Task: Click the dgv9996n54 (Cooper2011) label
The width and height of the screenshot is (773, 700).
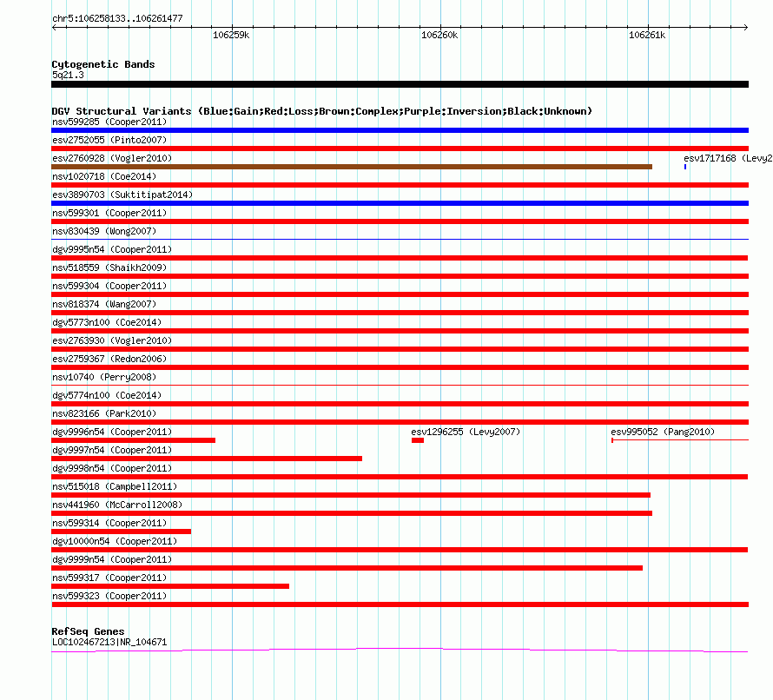Action: point(112,432)
